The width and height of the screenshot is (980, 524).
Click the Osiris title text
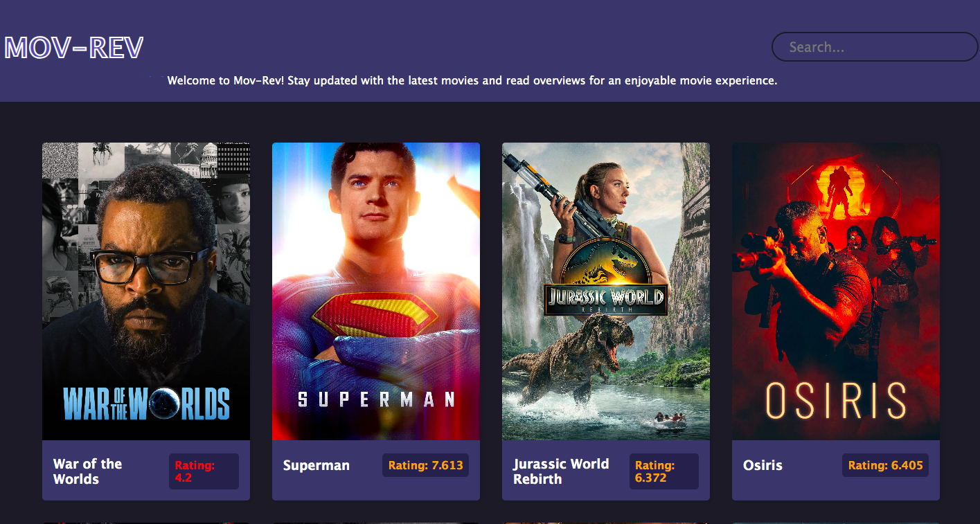pos(763,465)
